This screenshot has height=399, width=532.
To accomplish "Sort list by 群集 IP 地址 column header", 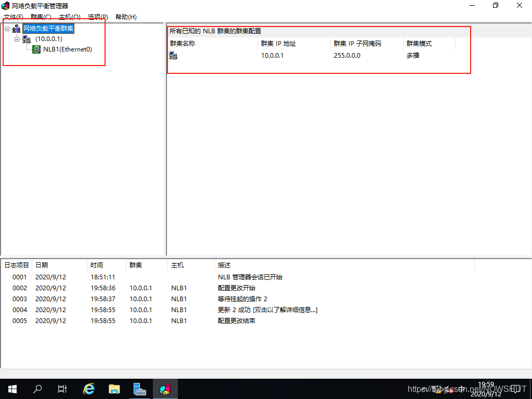I will point(278,44).
